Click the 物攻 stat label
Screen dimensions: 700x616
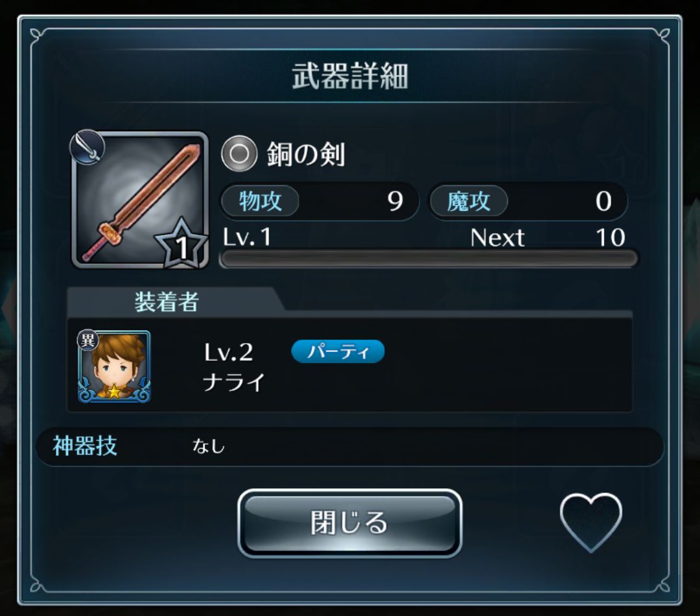coord(261,201)
